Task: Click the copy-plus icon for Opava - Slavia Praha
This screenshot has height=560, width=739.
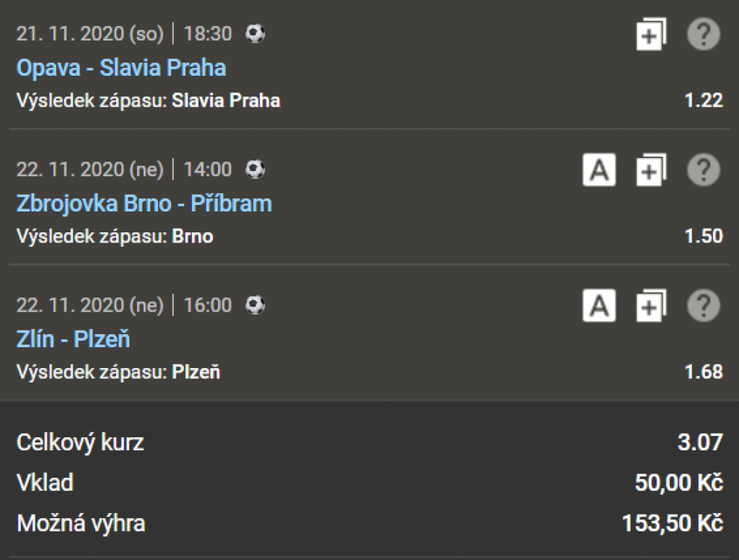Action: point(651,34)
